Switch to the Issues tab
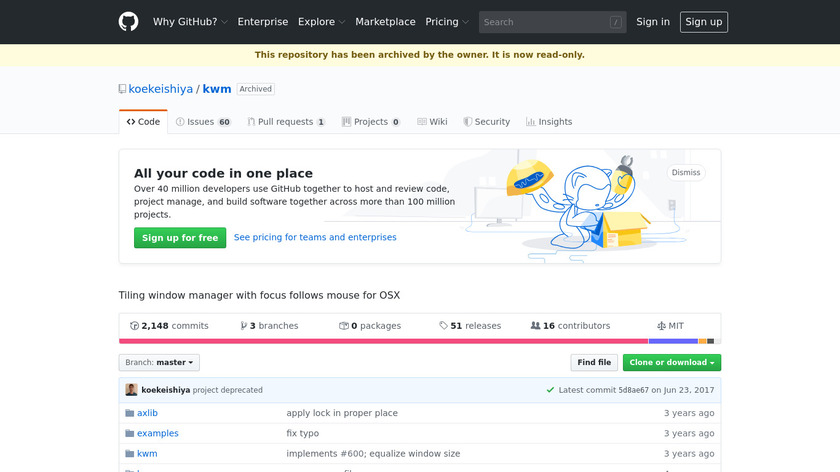 click(x=203, y=122)
